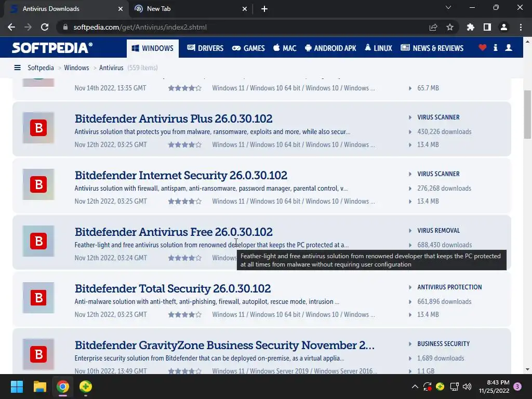The width and height of the screenshot is (532, 399).
Task: Open the share page icon in address bar
Action: [x=433, y=27]
